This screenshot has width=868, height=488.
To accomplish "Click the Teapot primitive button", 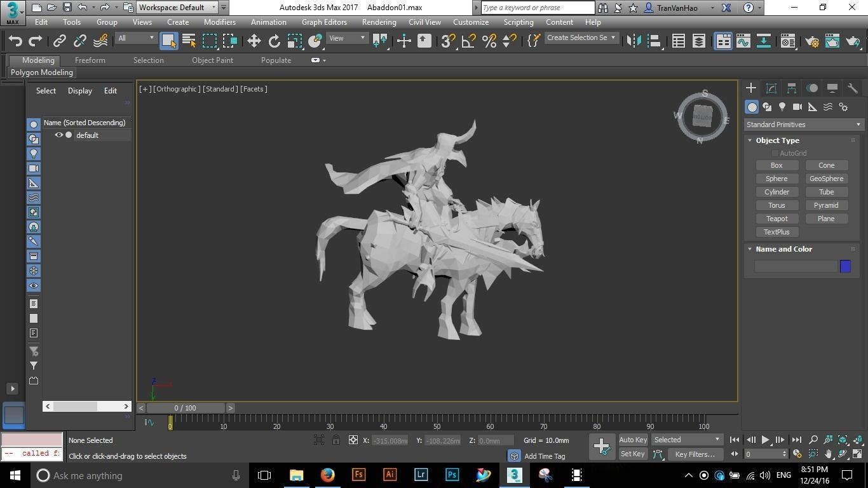I will [776, 219].
